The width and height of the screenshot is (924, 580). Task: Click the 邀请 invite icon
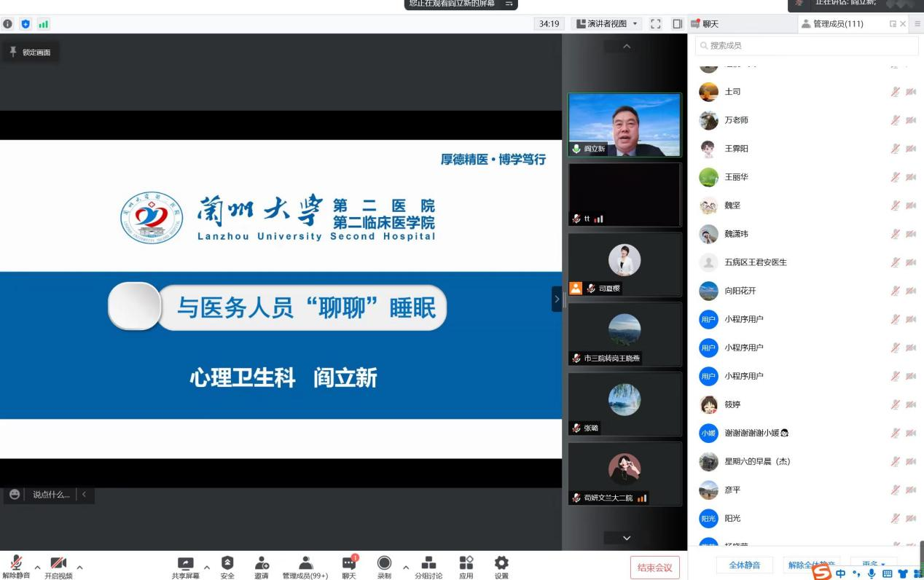tap(262, 563)
